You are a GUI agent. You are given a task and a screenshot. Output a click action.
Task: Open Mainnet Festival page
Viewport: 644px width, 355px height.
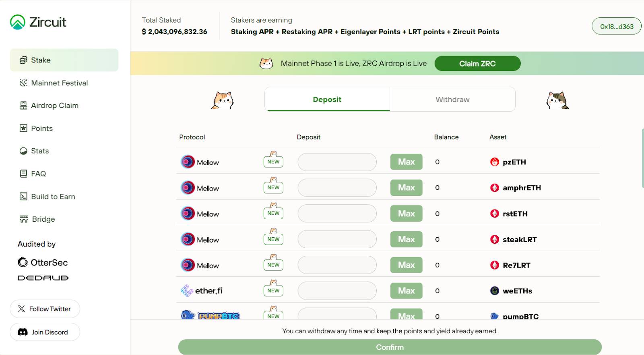(54, 83)
